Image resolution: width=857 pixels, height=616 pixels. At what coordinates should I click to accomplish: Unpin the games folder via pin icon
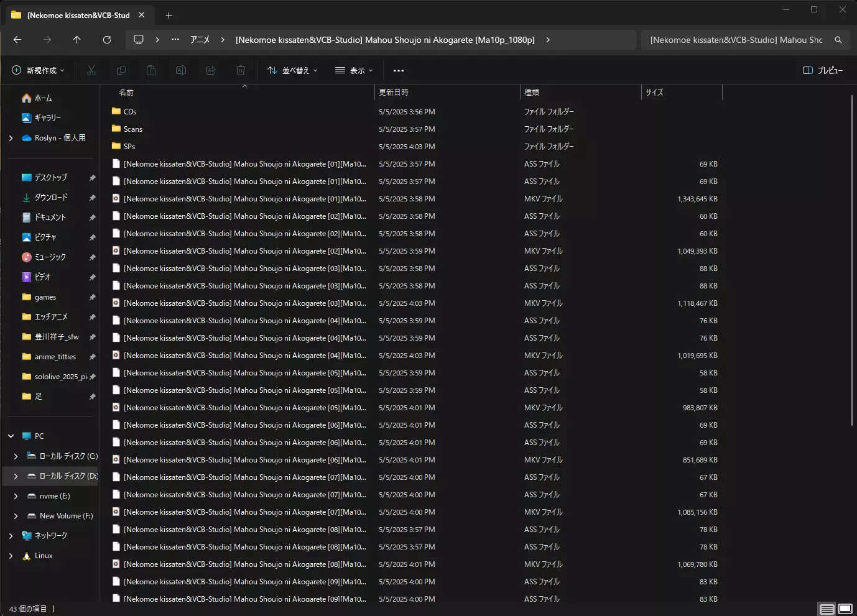(x=92, y=297)
